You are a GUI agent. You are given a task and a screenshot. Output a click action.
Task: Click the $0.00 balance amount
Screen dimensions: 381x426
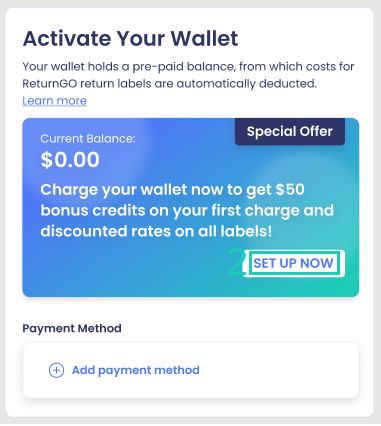(70, 159)
